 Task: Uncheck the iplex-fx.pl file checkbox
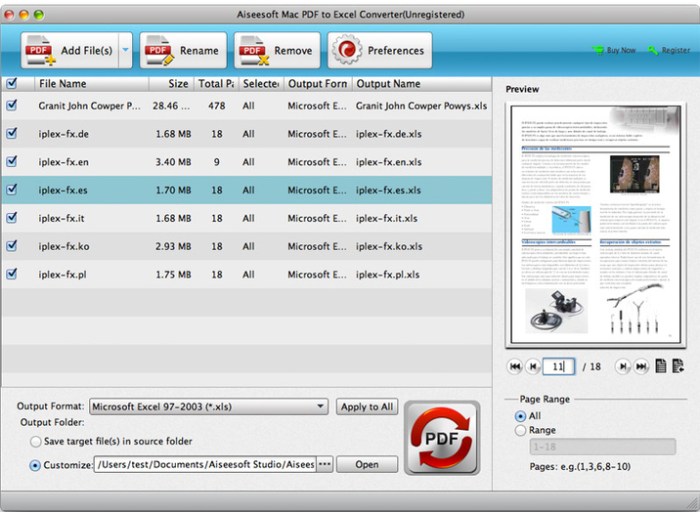coord(12,274)
